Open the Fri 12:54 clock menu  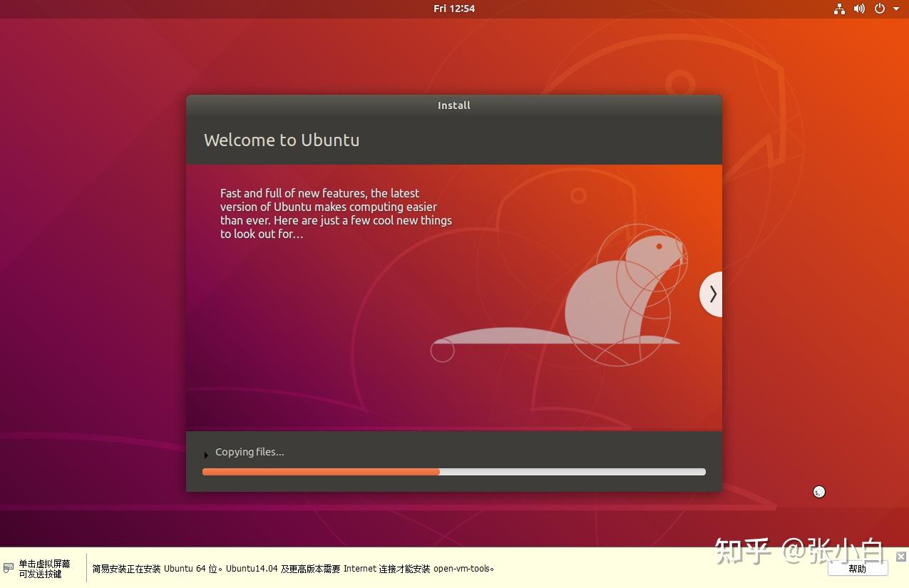tap(454, 9)
